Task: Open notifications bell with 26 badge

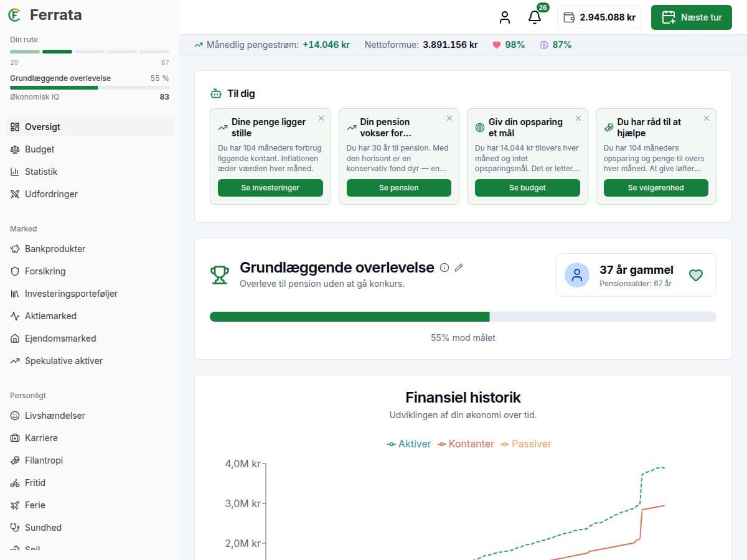Action: coord(535,17)
